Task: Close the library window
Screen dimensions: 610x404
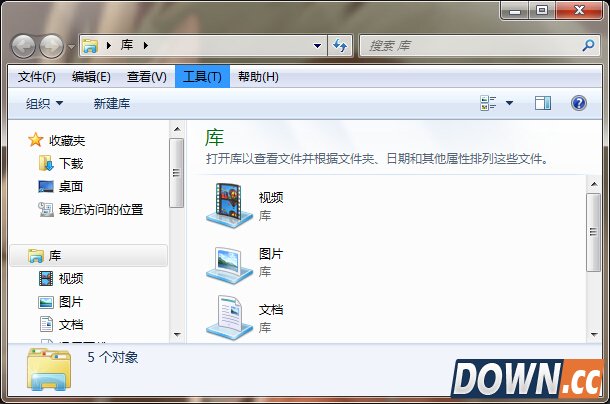Action: coord(579,11)
